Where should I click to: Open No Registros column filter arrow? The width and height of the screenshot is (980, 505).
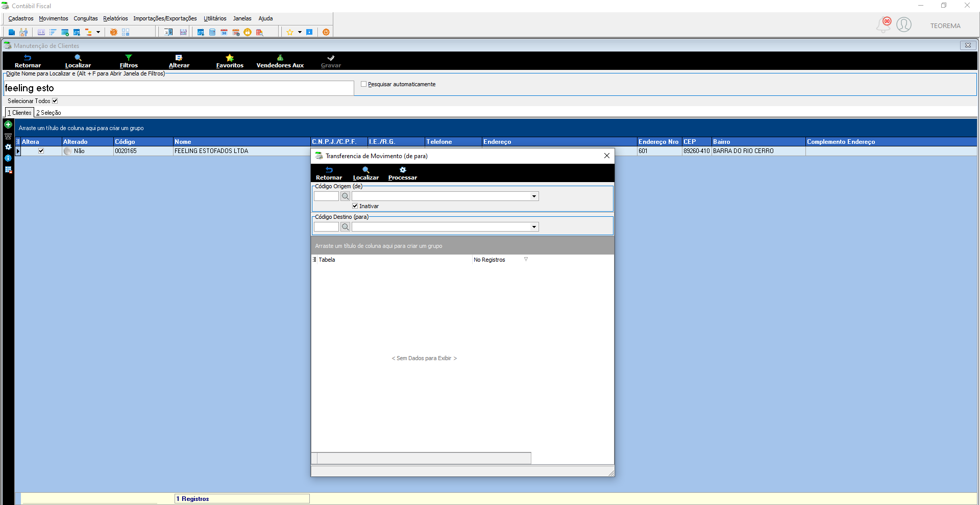tap(526, 259)
